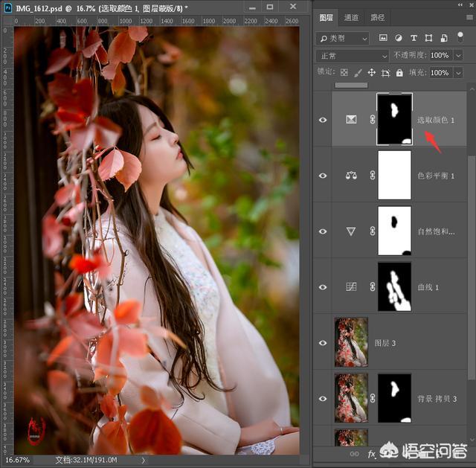Click the adjustment layer filter icon
Image resolution: width=476 pixels, height=468 pixels.
[398, 38]
